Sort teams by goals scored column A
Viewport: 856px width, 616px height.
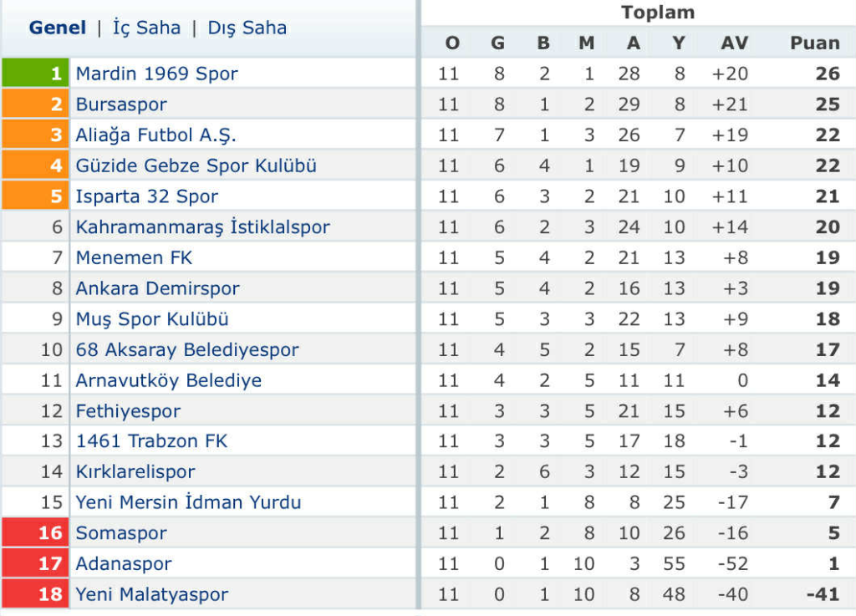(633, 43)
